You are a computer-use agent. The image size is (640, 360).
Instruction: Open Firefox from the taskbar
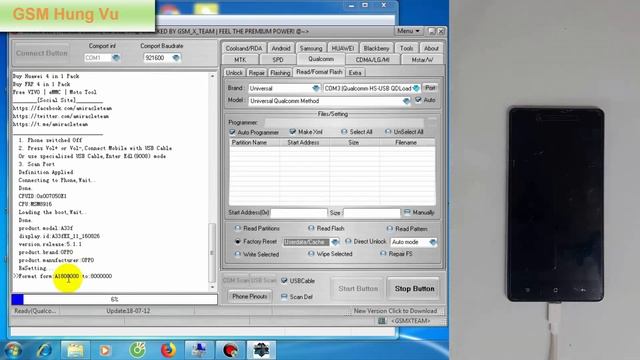pyautogui.click(x=168, y=350)
